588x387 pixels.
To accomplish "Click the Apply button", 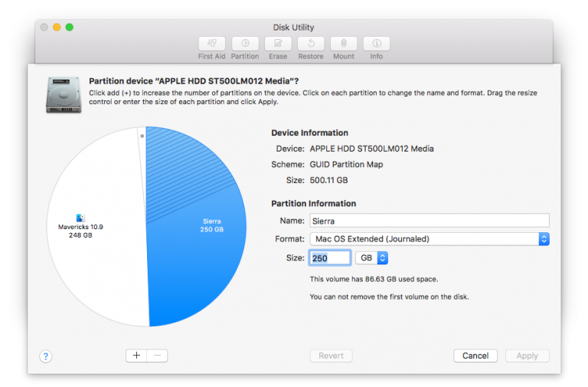I will tap(528, 356).
